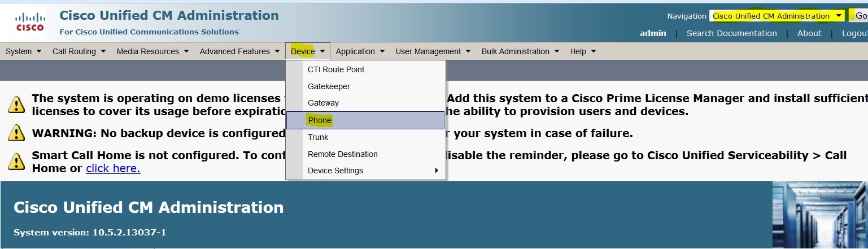Click the 'For Cisco Unified Communications Solutions' subtitle
This screenshot has width=868, height=249.
pos(149,32)
